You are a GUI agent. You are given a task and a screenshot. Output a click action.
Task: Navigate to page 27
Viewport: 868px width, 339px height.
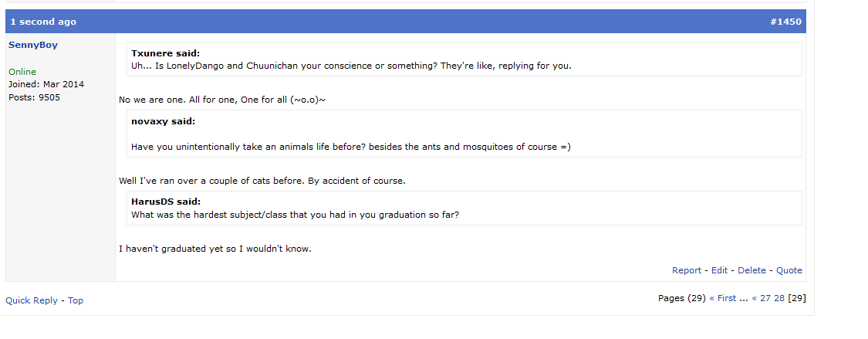[x=765, y=298]
